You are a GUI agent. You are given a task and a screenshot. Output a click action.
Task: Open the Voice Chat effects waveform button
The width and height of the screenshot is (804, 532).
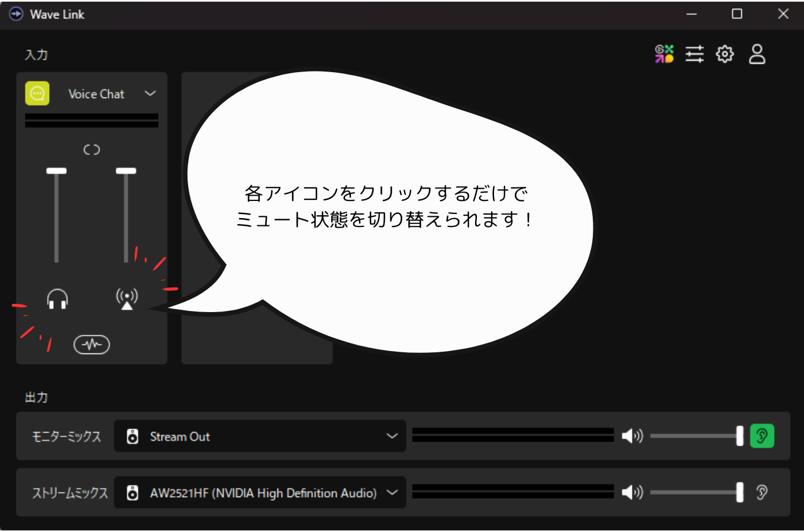tap(92, 344)
